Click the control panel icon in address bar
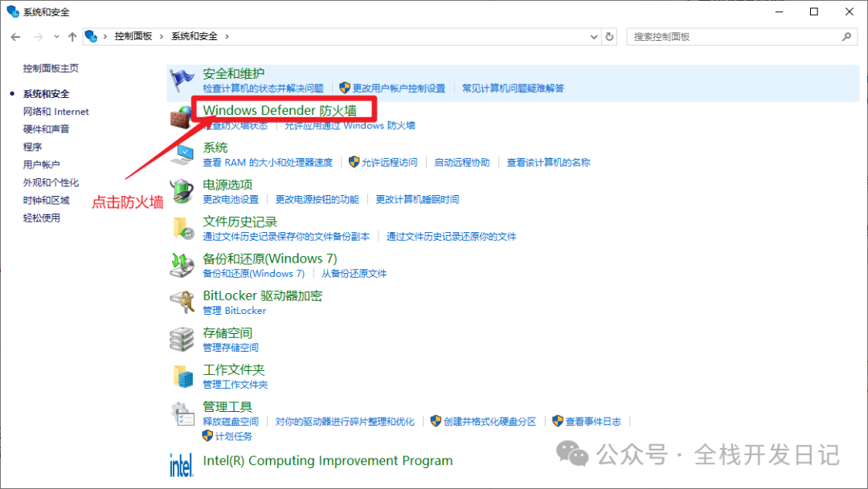The width and height of the screenshot is (868, 489). [91, 36]
